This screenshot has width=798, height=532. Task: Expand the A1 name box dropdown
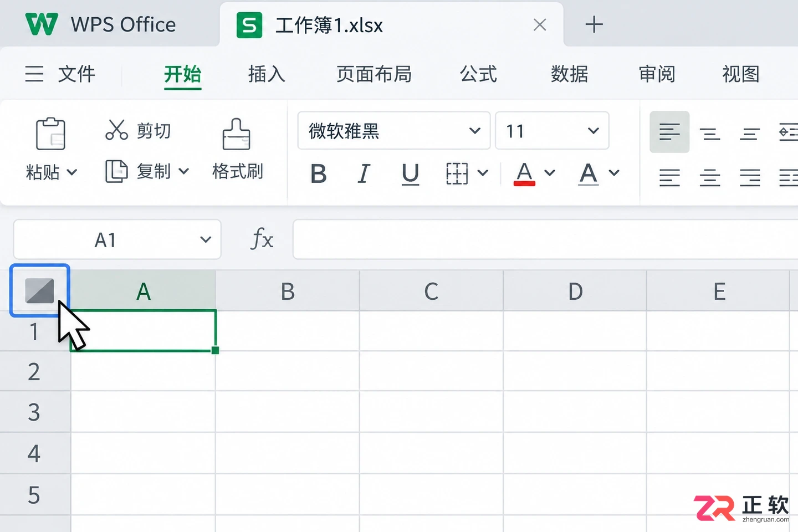tap(206, 239)
